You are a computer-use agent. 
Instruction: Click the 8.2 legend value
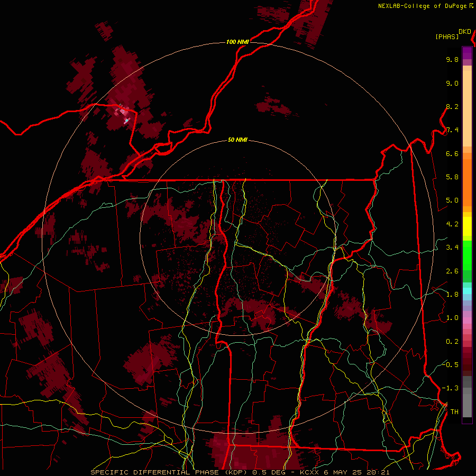[452, 106]
